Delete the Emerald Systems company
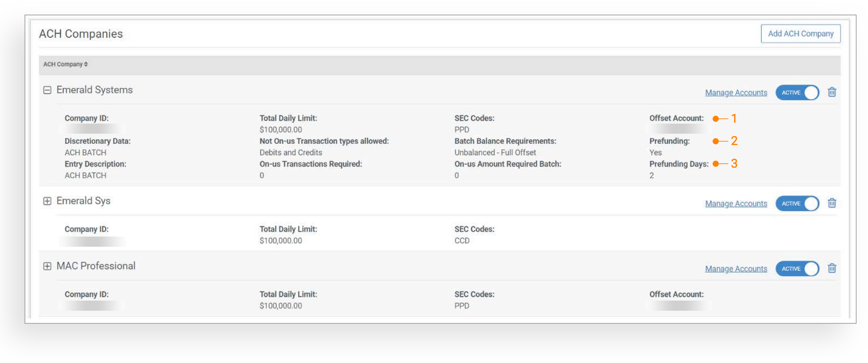 832,92
